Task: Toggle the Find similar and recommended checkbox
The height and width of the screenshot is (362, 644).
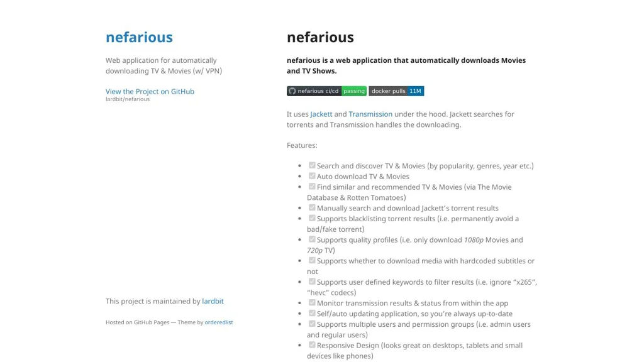Action: click(x=312, y=187)
